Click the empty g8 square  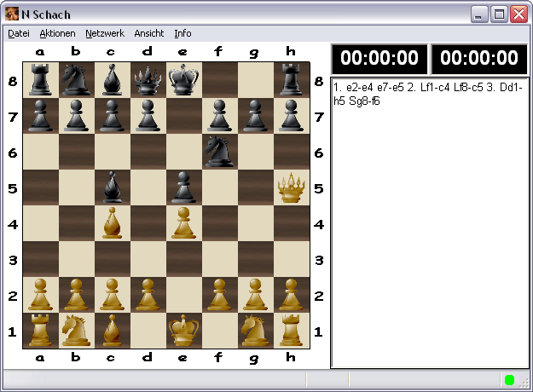(255, 80)
